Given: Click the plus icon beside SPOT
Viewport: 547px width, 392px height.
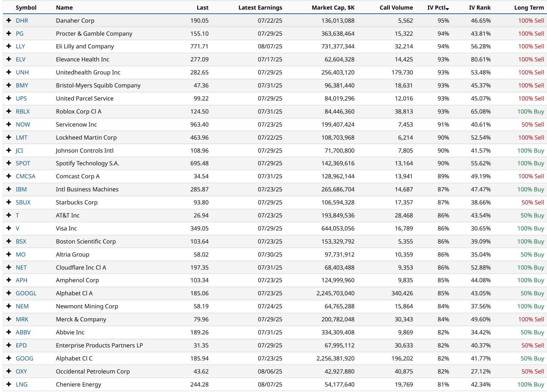Looking at the screenshot, I should click(x=9, y=163).
